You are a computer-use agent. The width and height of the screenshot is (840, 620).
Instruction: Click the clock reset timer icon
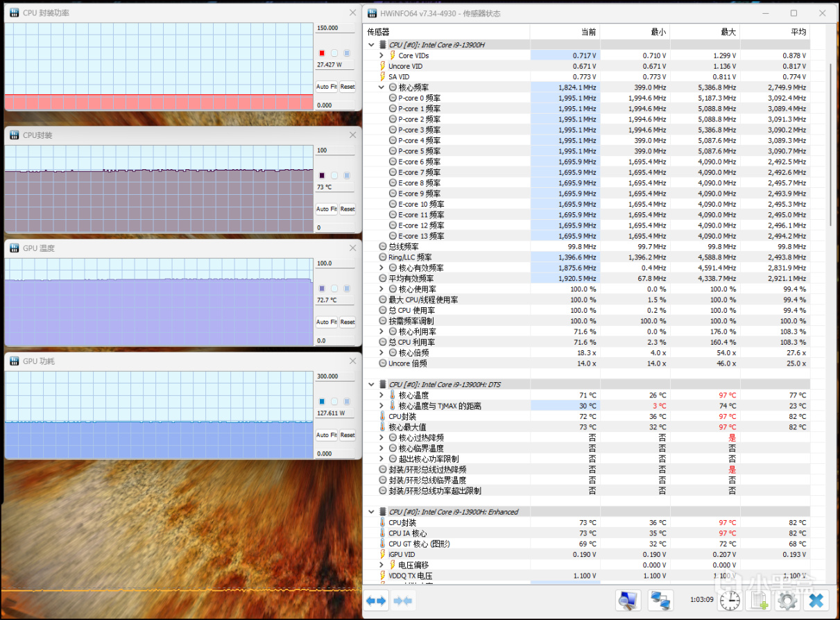click(x=729, y=601)
